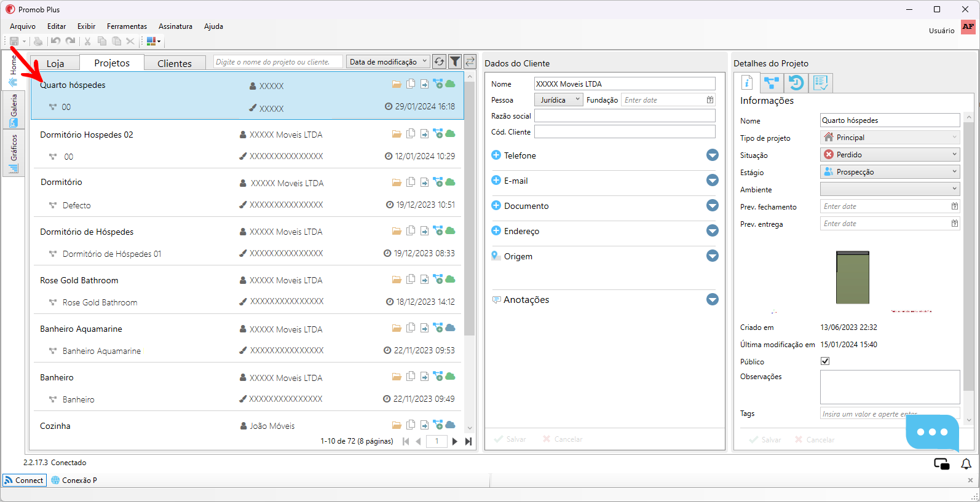This screenshot has width=980, height=502.
Task: Duplicate icon of Dormitório Hospedes 02 project
Action: (411, 133)
